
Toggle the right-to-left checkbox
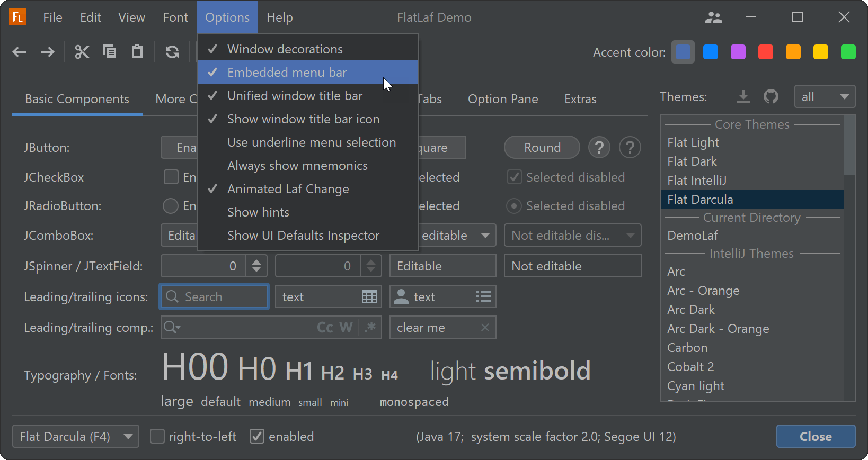(157, 437)
